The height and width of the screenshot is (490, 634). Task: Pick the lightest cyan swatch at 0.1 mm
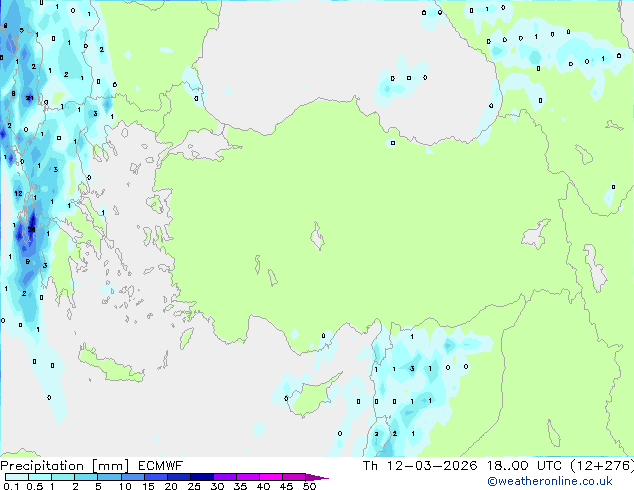click(x=16, y=478)
